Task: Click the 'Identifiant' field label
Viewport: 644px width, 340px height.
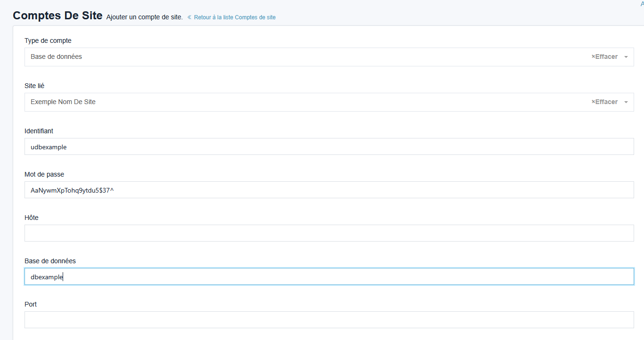Action: tap(39, 131)
